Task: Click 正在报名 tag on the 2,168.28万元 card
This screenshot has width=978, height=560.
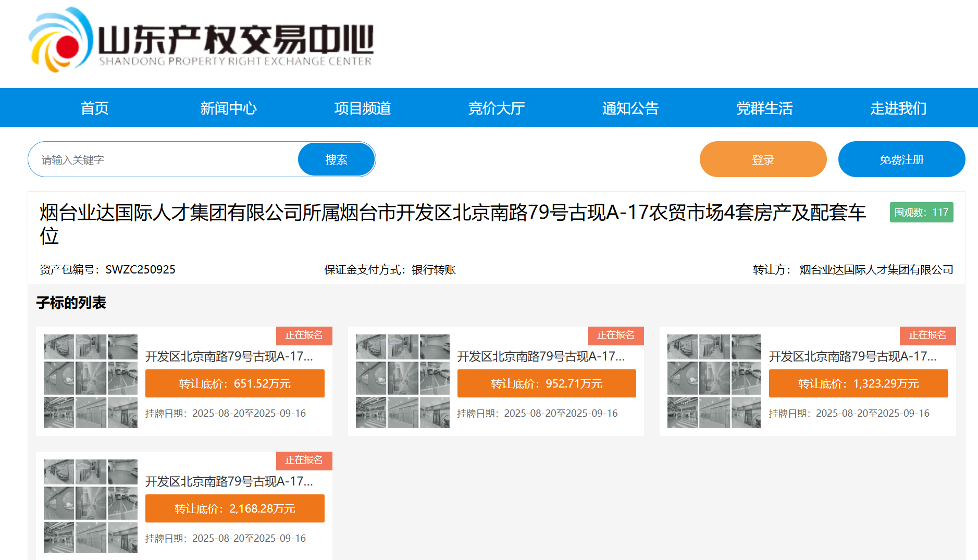Action: point(304,461)
